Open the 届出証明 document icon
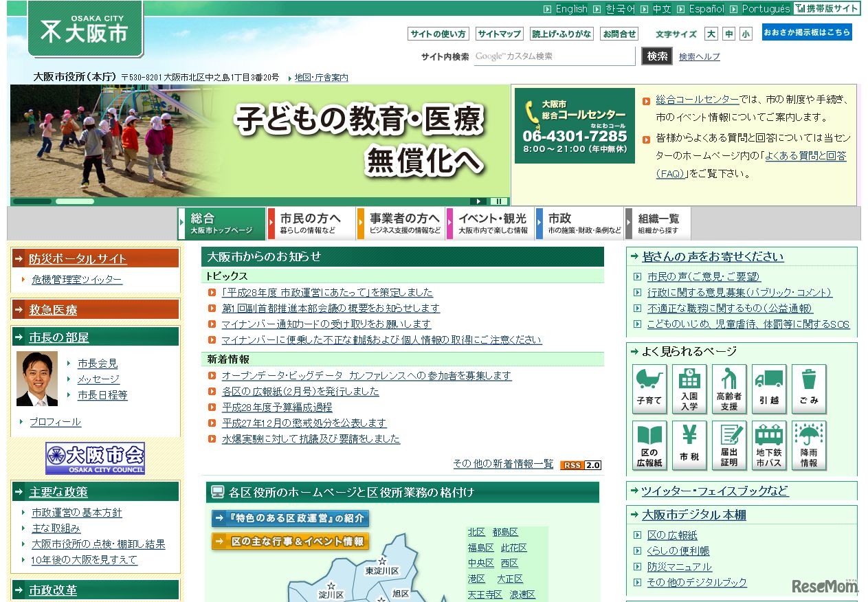Image resolution: width=868 pixels, height=602 pixels. (x=729, y=445)
